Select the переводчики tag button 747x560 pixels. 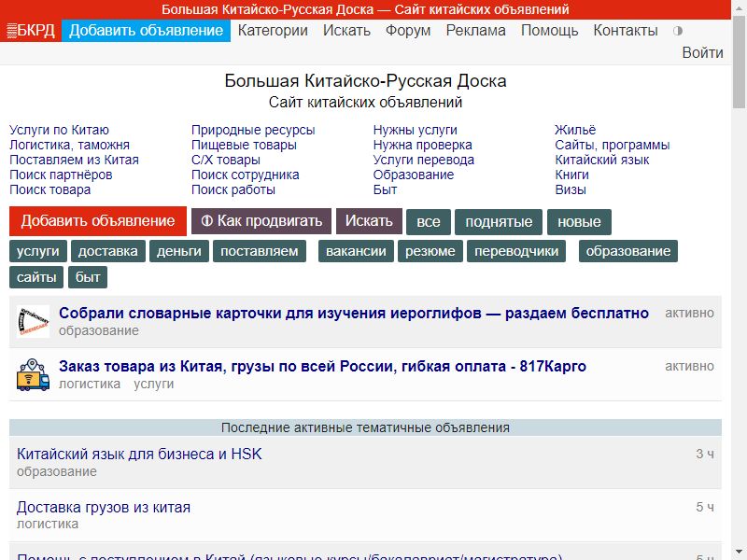516,251
